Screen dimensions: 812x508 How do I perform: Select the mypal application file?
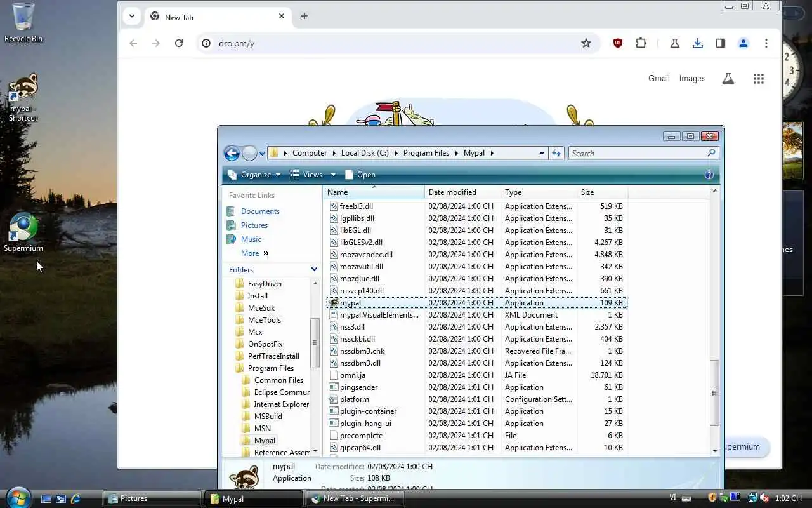click(x=476, y=303)
